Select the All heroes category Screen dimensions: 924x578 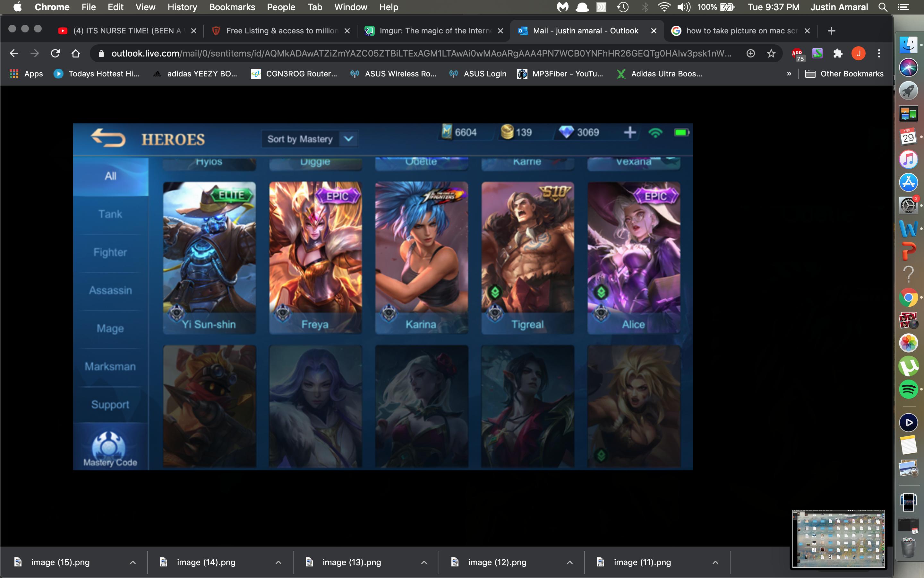coord(110,176)
